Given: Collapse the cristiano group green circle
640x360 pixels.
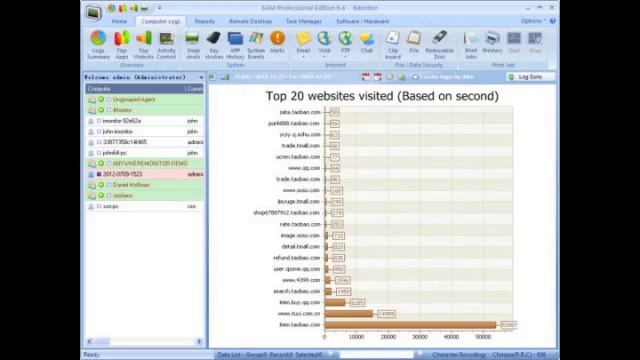Looking at the screenshot, I should pos(101,196).
